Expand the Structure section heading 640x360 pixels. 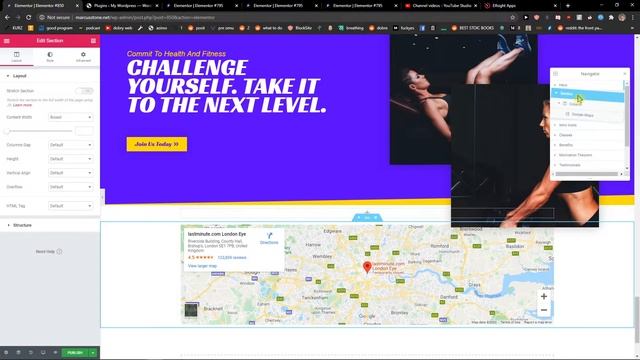[x=50, y=225]
